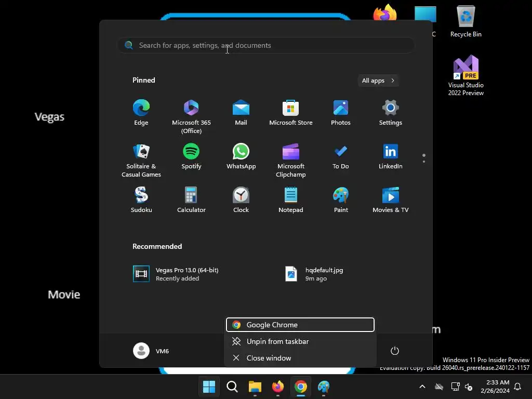
Task: Click the power button in Start menu
Action: click(x=395, y=351)
